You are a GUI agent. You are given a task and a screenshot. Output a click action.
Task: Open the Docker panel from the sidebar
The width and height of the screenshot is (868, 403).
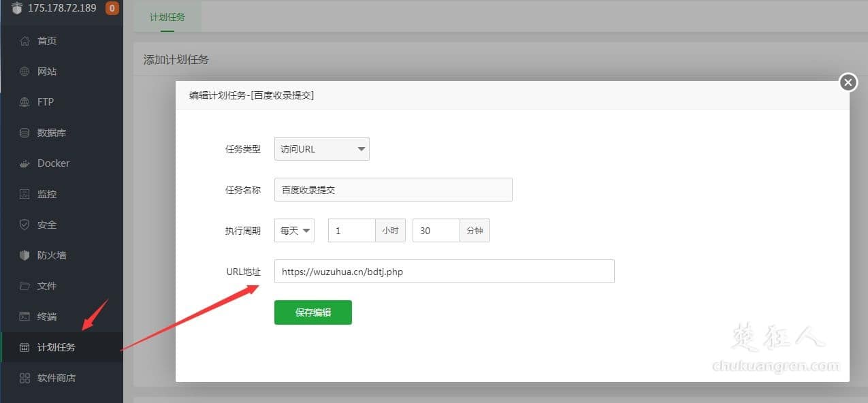(50, 163)
